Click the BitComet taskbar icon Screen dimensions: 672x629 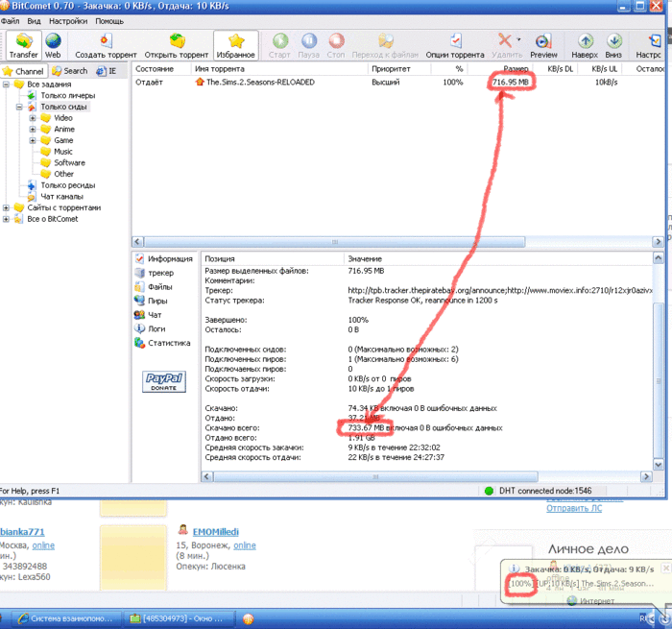(248, 618)
